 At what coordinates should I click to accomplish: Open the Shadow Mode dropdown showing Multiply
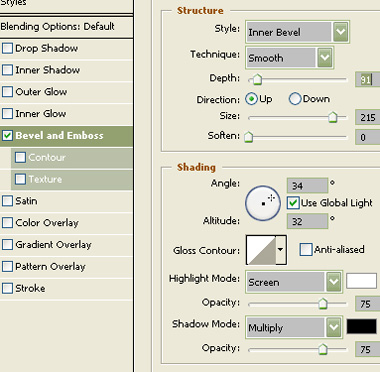coord(294,327)
